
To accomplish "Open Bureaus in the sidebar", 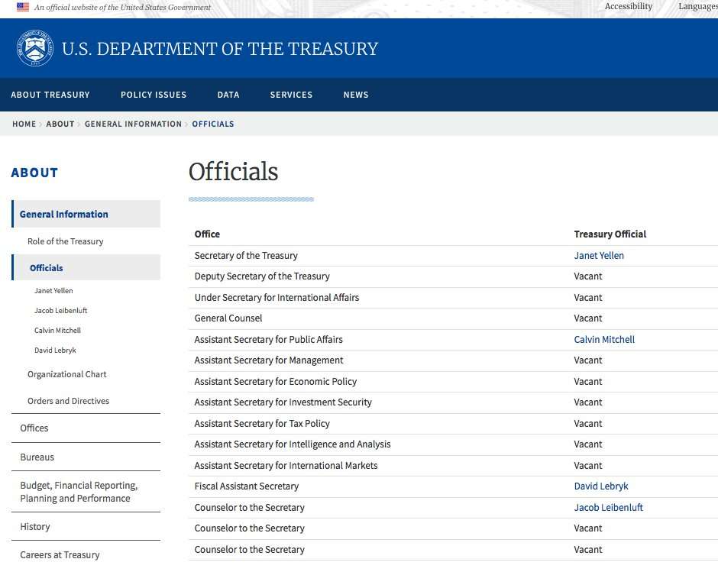I will (37, 457).
